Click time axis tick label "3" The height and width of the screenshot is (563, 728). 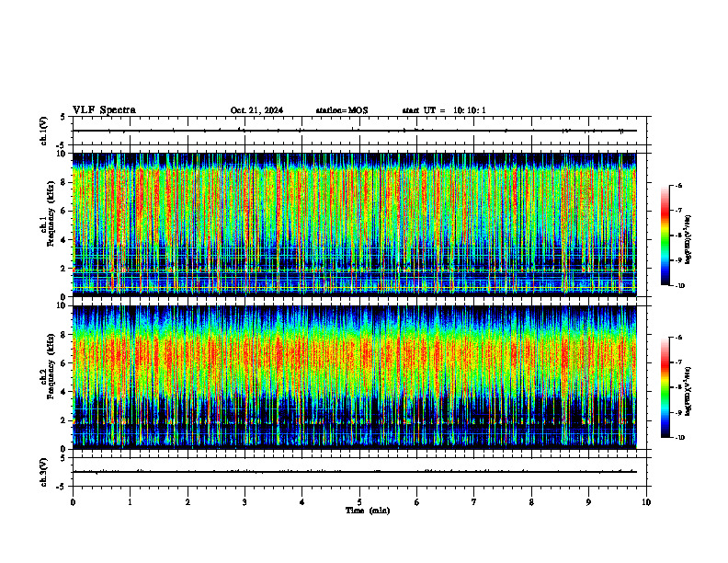[x=245, y=502]
